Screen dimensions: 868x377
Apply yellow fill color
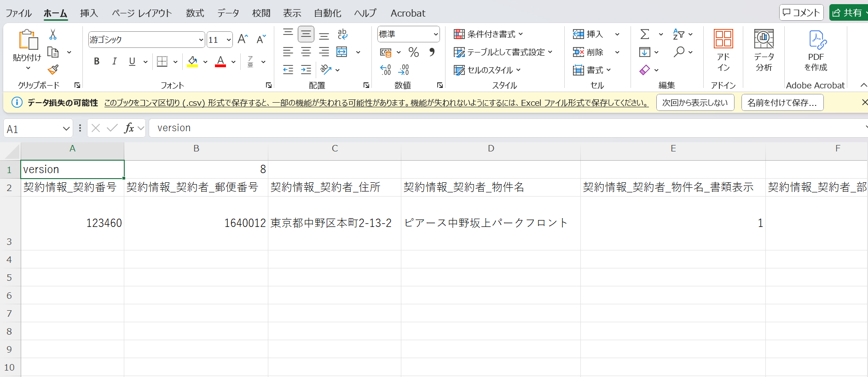pyautogui.click(x=192, y=61)
